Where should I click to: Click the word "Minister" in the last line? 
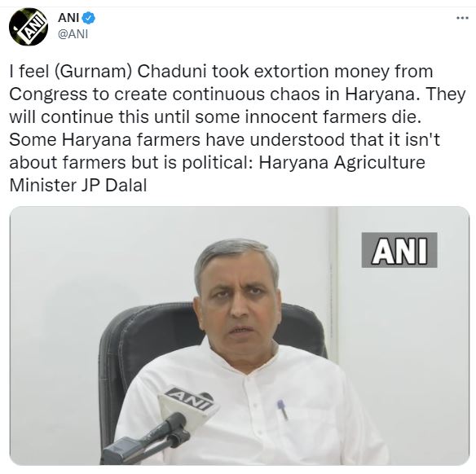click(x=42, y=186)
